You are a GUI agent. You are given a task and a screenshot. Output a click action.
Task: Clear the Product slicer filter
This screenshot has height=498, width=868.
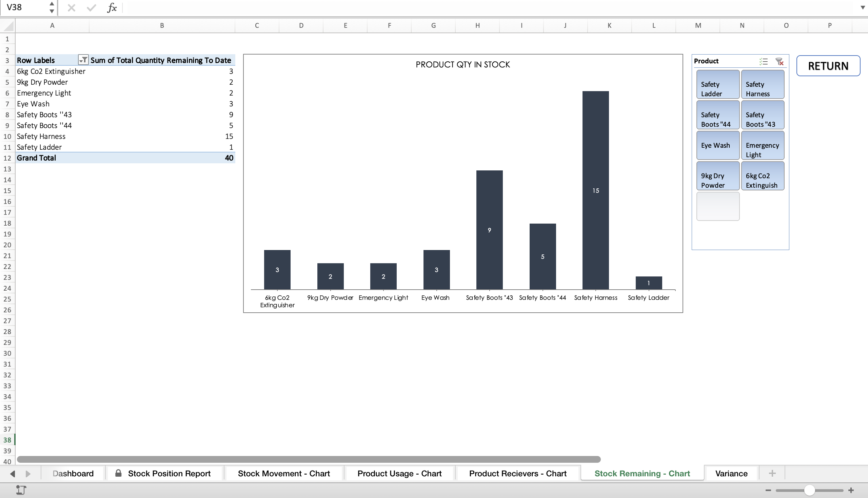pyautogui.click(x=780, y=61)
